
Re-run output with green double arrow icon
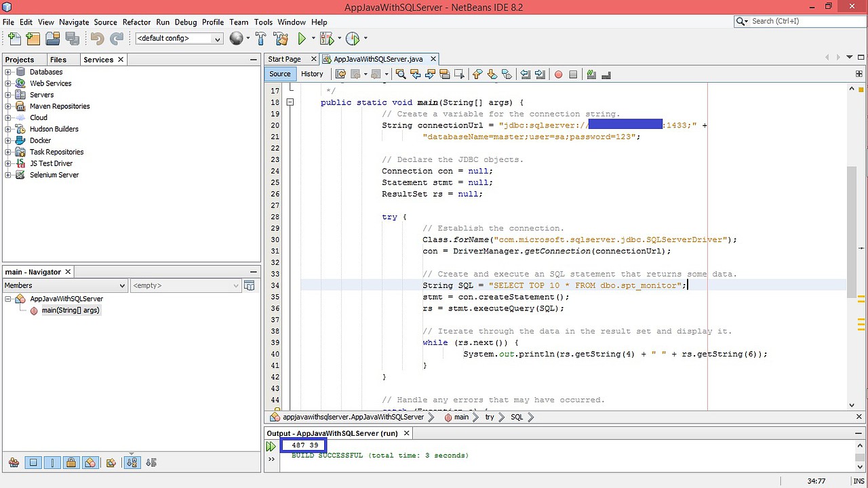(x=271, y=446)
